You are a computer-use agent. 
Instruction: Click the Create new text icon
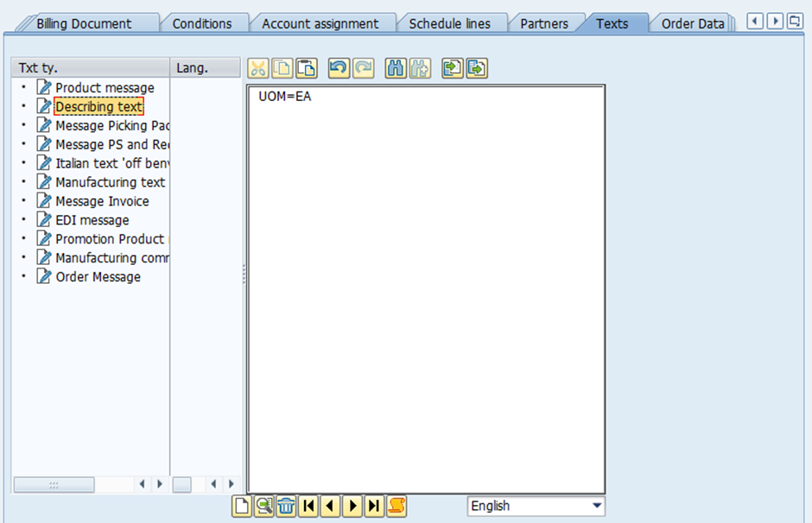coord(242,506)
